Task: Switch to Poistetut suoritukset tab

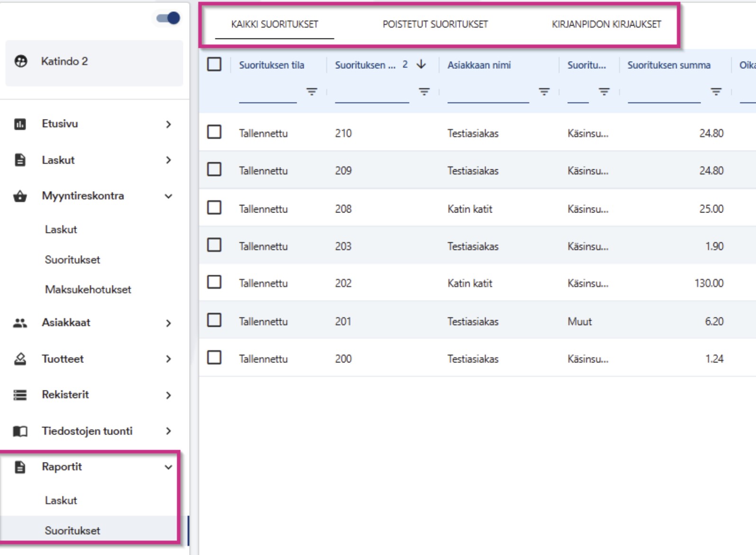Action: click(435, 24)
